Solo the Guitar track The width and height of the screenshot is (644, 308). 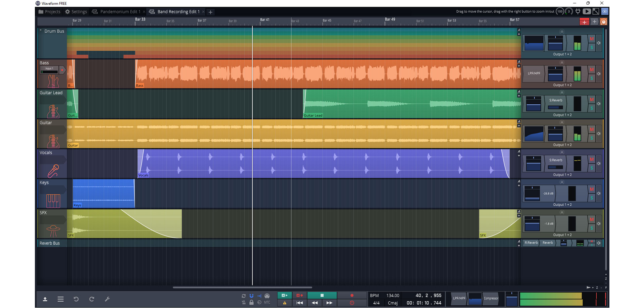click(592, 138)
